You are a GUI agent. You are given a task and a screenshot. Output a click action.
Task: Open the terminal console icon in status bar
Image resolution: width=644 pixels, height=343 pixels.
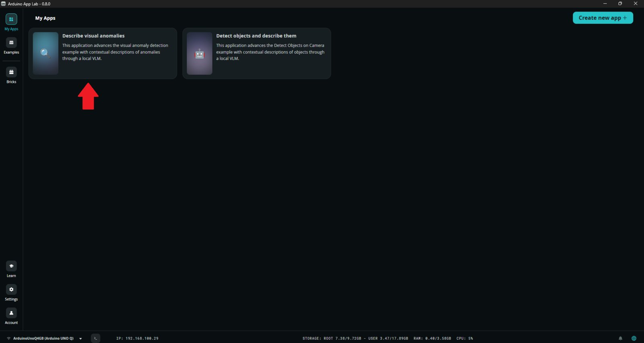95,338
